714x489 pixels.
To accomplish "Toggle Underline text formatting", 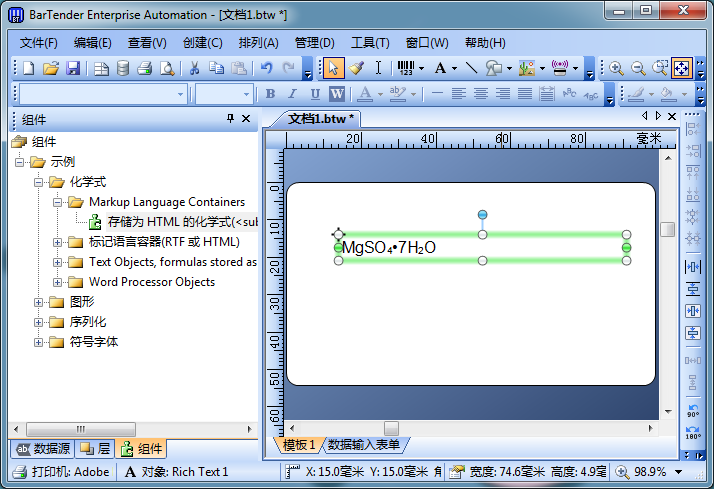I will pyautogui.click(x=315, y=94).
